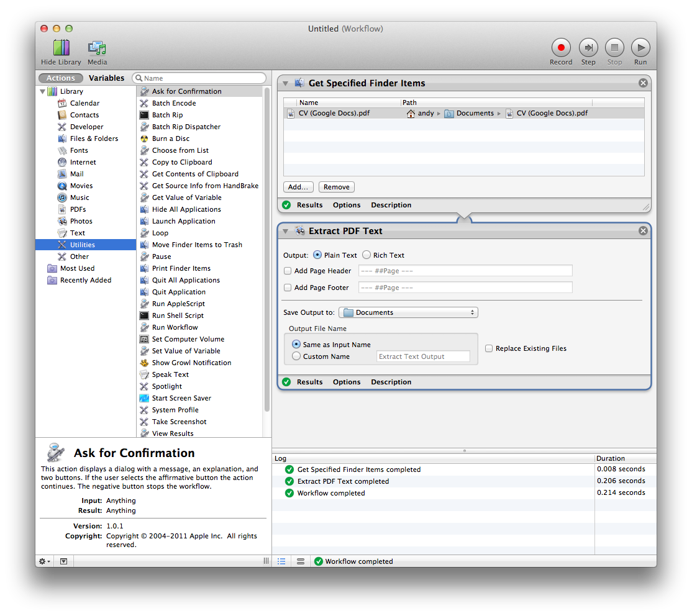Switch to the Variables tab

(x=106, y=78)
